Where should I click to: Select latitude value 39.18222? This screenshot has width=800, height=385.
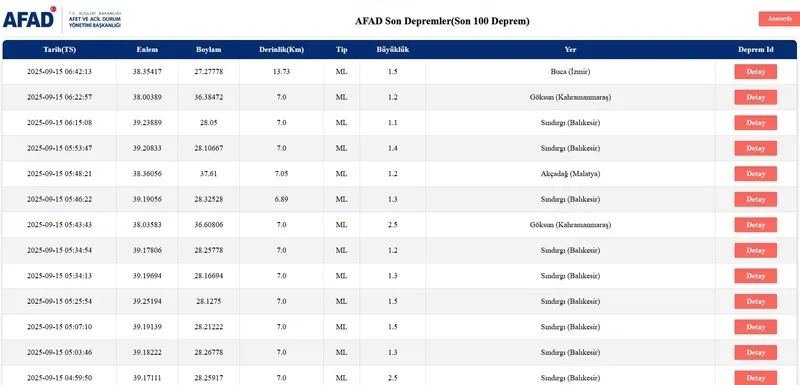coord(147,352)
